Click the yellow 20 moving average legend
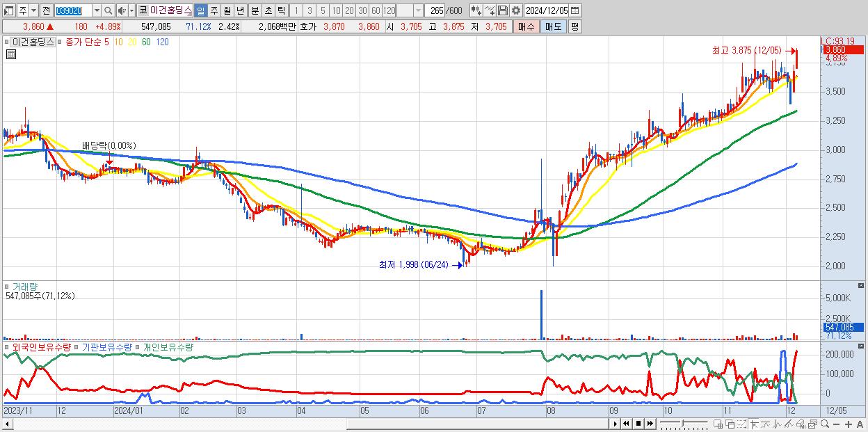This screenshot has width=868, height=432. coord(131,42)
